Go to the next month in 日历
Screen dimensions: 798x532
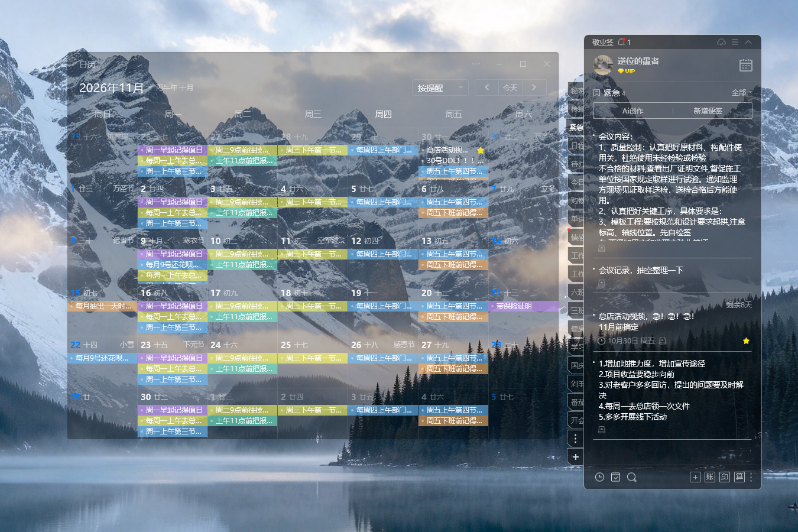coord(534,87)
